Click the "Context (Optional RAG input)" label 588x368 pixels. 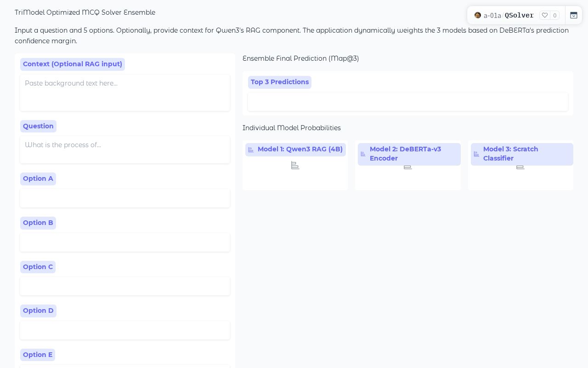point(73,64)
